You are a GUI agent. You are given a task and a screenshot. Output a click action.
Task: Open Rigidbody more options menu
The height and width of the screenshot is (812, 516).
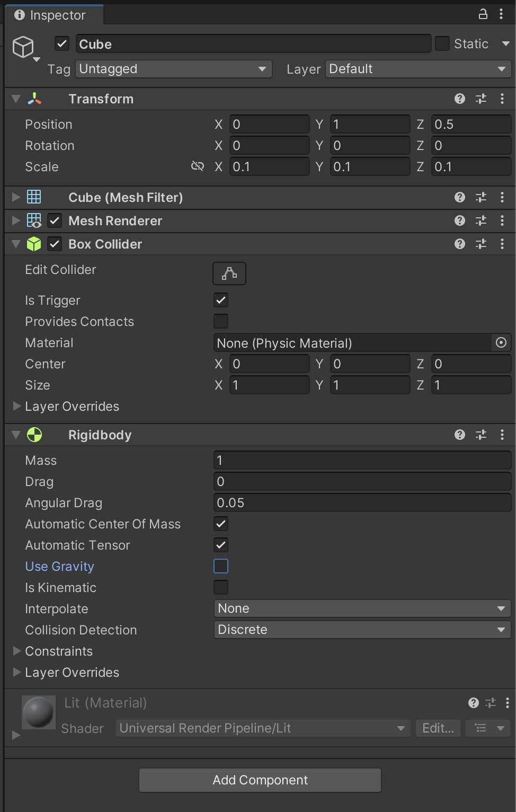pyautogui.click(x=502, y=435)
